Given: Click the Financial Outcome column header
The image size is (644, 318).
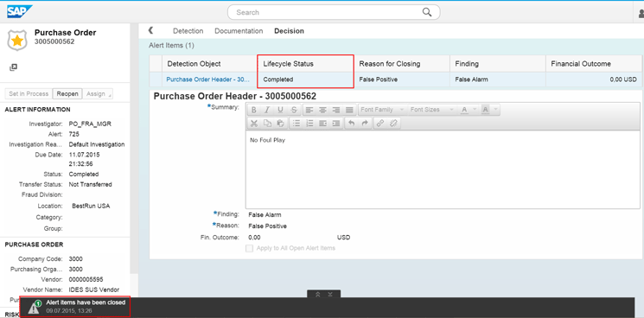Looking at the screenshot, I should 594,64.
